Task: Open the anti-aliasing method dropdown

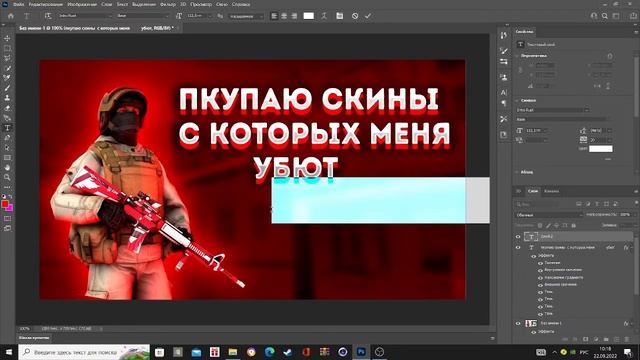Action: 246,16
